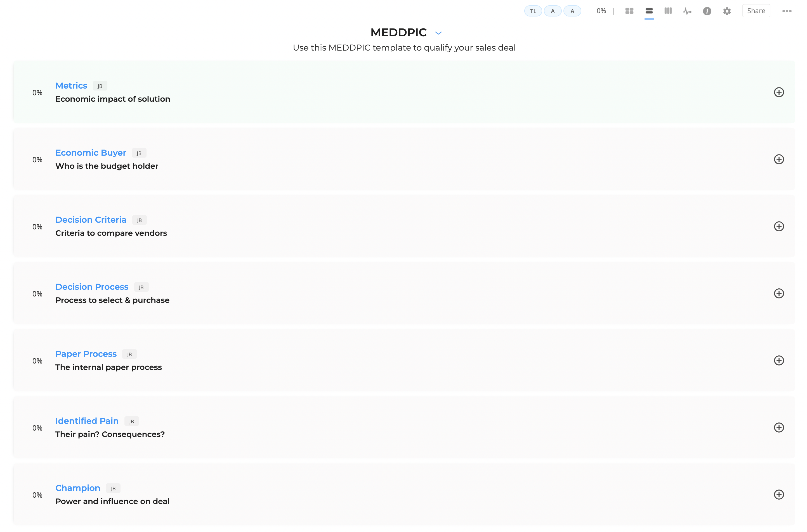Add an item under the Metrics section

779,92
